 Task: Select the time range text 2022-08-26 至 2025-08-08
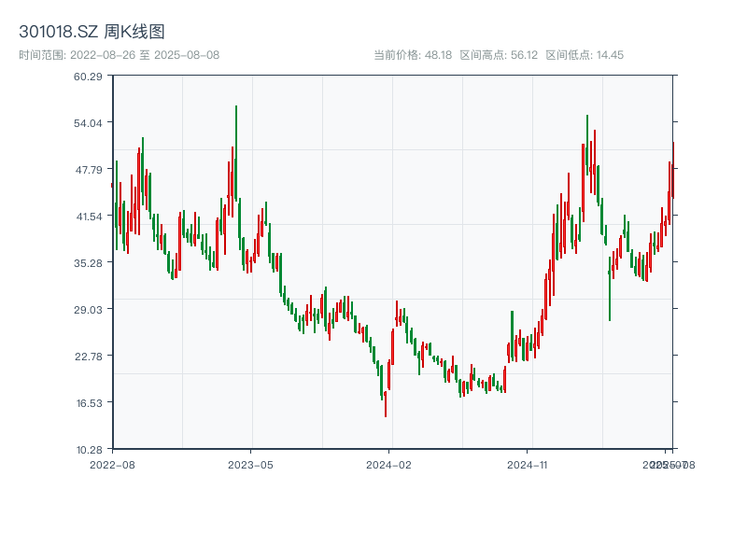pyautogui.click(x=145, y=55)
